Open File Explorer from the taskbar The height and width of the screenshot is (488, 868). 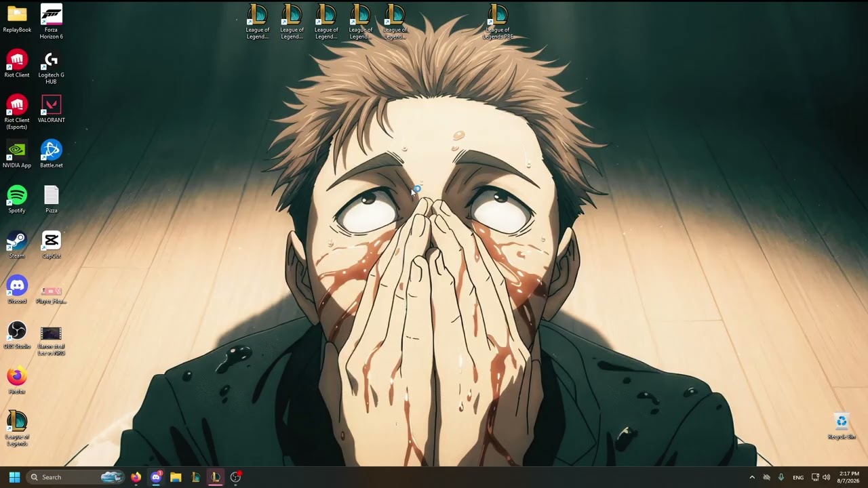pos(176,477)
